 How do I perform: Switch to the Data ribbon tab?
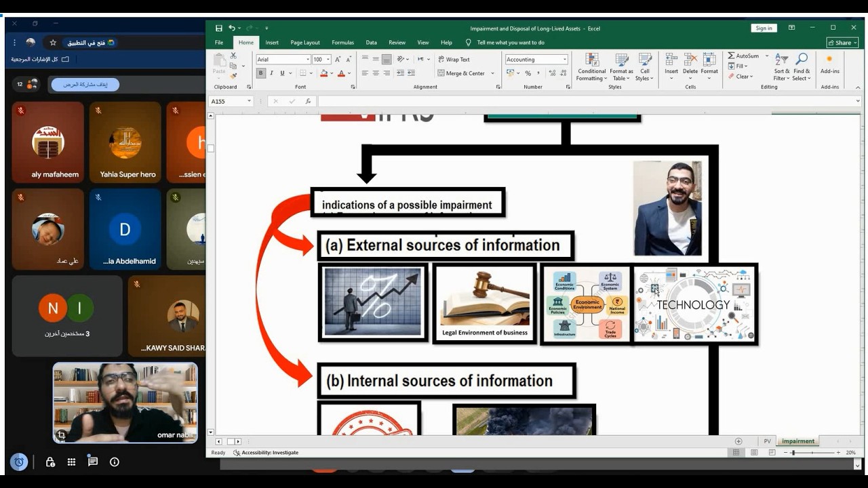click(x=371, y=42)
